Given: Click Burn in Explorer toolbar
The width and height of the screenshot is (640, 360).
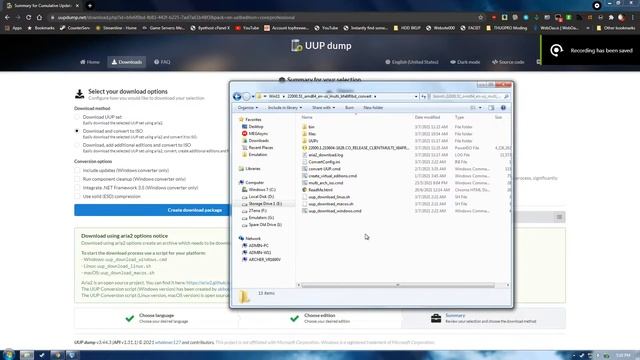Looking at the screenshot, I should (x=349, y=108).
